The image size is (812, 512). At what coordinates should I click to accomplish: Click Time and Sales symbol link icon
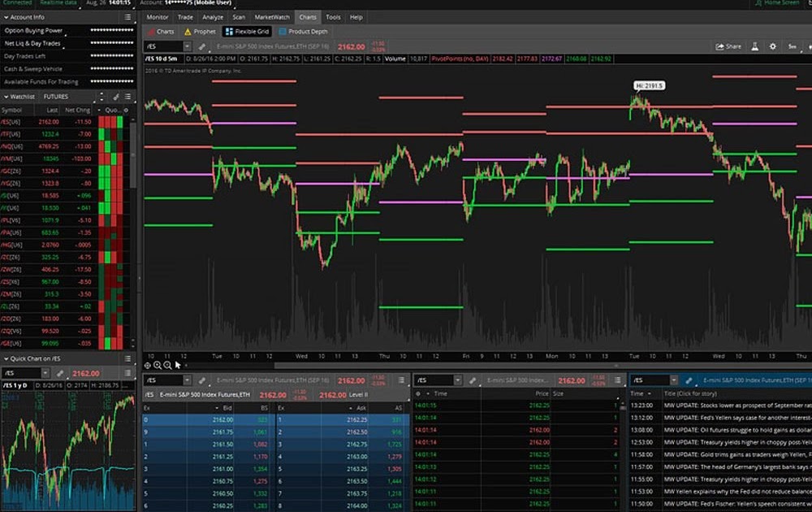[x=473, y=380]
